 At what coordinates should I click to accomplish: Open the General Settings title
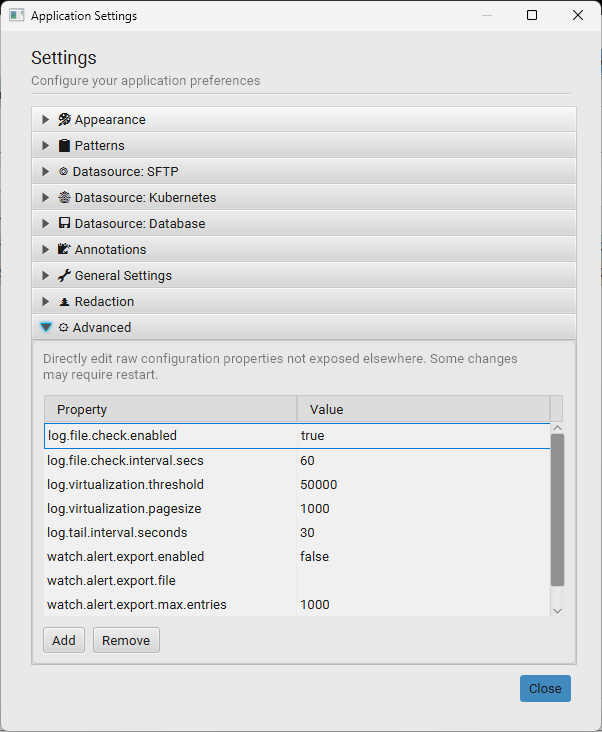click(123, 276)
